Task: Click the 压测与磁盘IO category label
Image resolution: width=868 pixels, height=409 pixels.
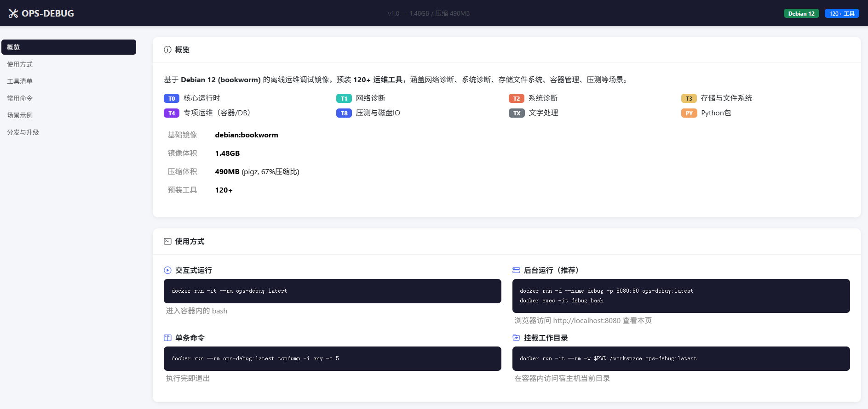Action: tap(378, 113)
